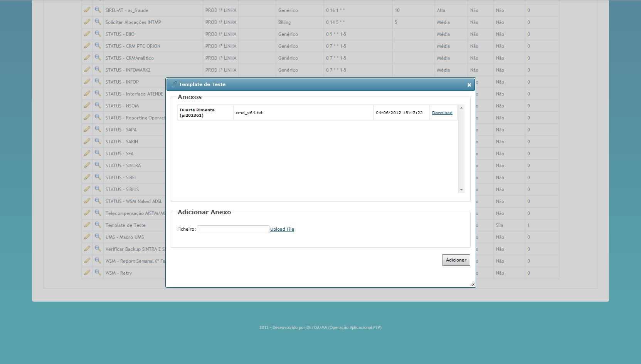Edit Verificar Backup SINTRA row
Viewport: 641px width, 364px height.
[x=87, y=249]
